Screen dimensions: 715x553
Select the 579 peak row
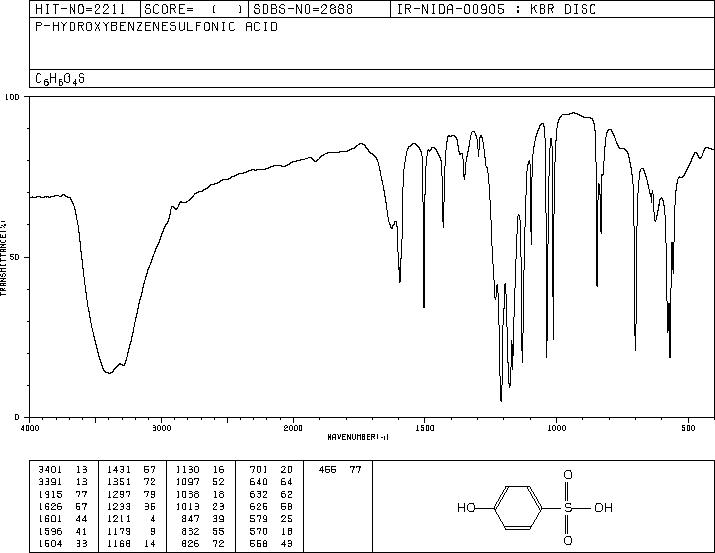coord(271,519)
